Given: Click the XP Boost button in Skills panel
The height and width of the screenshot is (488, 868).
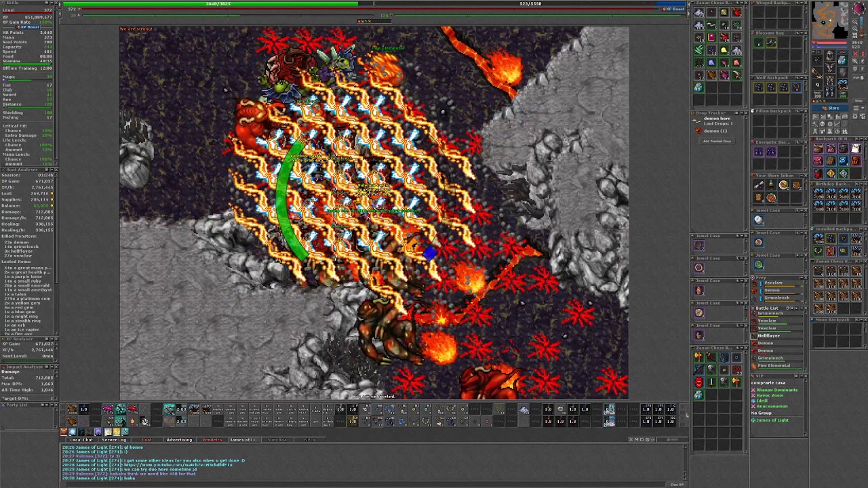Looking at the screenshot, I should [27, 27].
